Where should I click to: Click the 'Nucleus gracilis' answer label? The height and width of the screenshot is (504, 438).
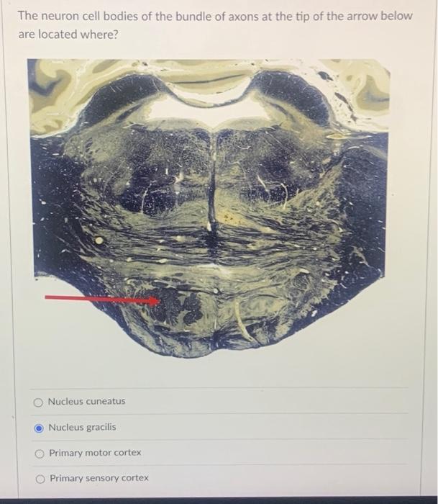(x=82, y=427)
